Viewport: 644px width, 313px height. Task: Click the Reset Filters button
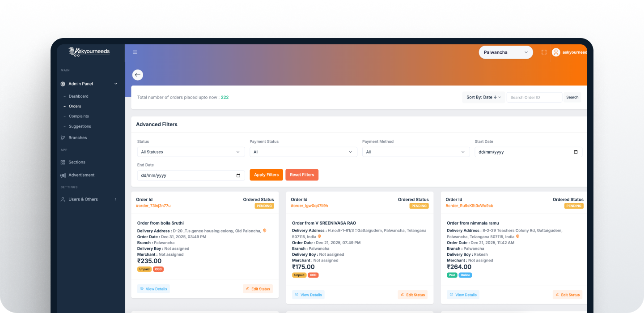302,175
